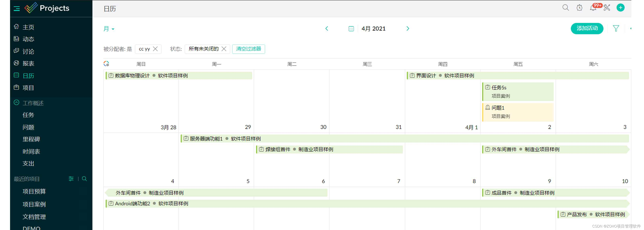The width and height of the screenshot is (644, 230).
Task: Open recent projects filter settings icon
Action: click(71, 179)
